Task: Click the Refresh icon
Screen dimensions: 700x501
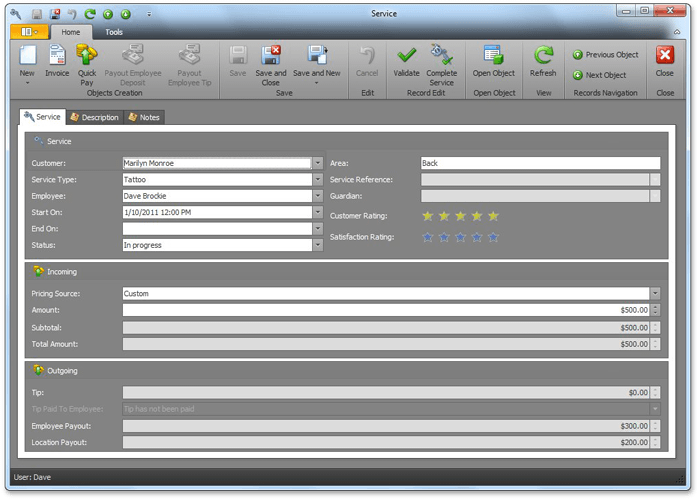Action: 543,56
